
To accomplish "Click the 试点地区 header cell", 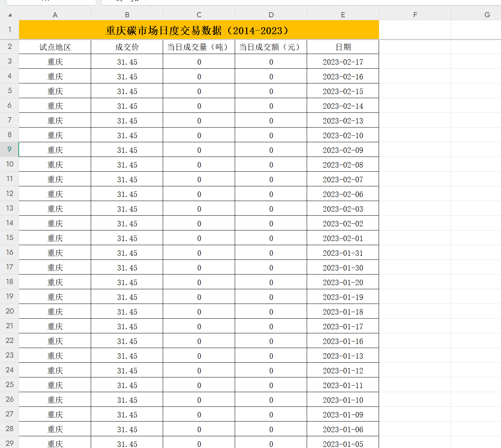I will click(x=55, y=47).
